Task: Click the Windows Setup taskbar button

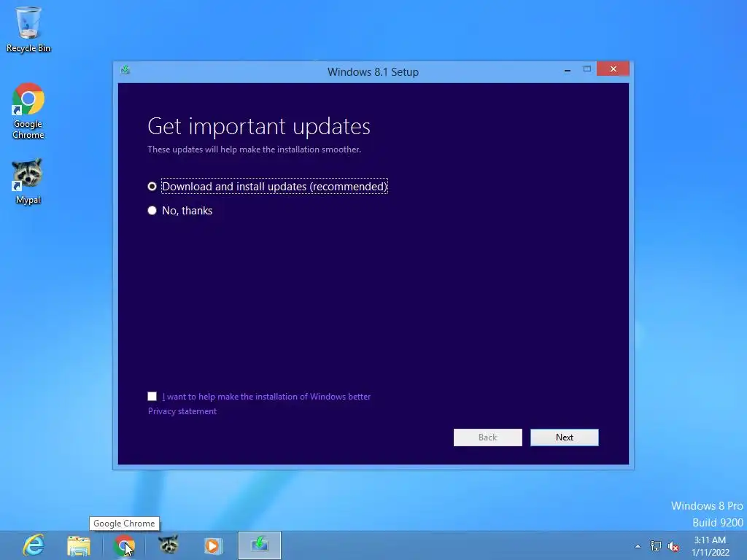Action: [x=260, y=545]
